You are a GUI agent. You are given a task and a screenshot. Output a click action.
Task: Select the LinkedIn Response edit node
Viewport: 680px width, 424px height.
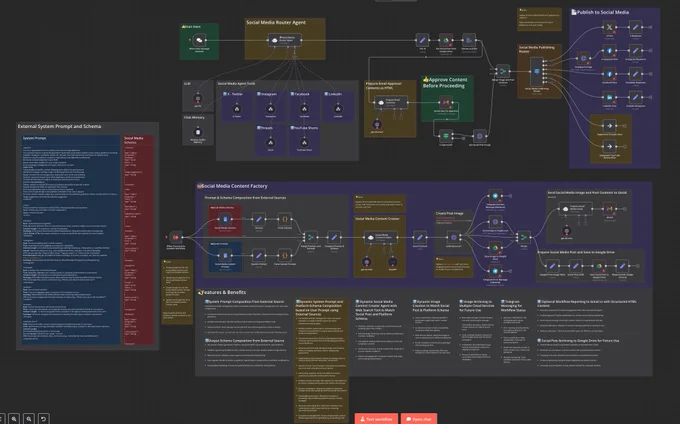635,98
